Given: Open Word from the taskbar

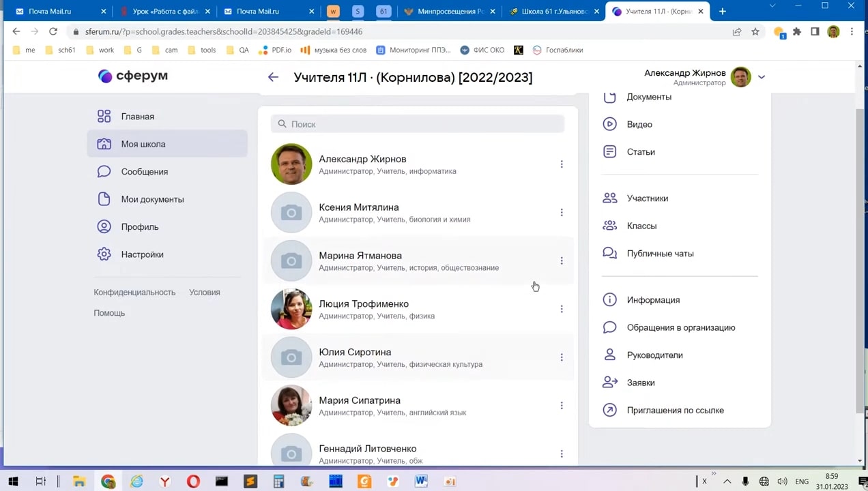Looking at the screenshot, I should click(421, 481).
